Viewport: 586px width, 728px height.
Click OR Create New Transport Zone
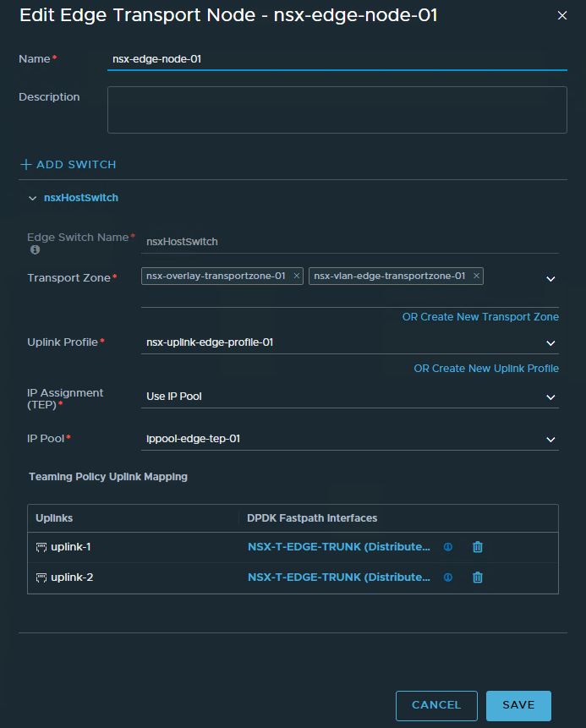point(480,316)
